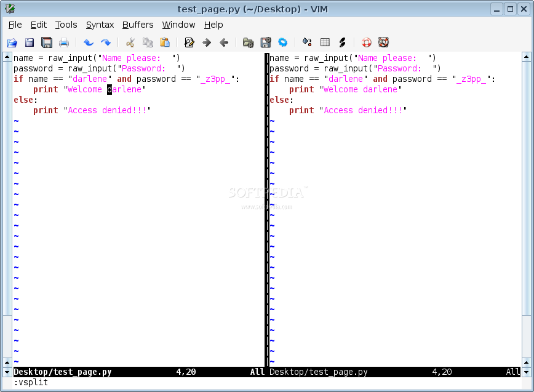This screenshot has width=534, height=392.
Task: Click the left scrollbar's top up arrow
Action: 7,57
